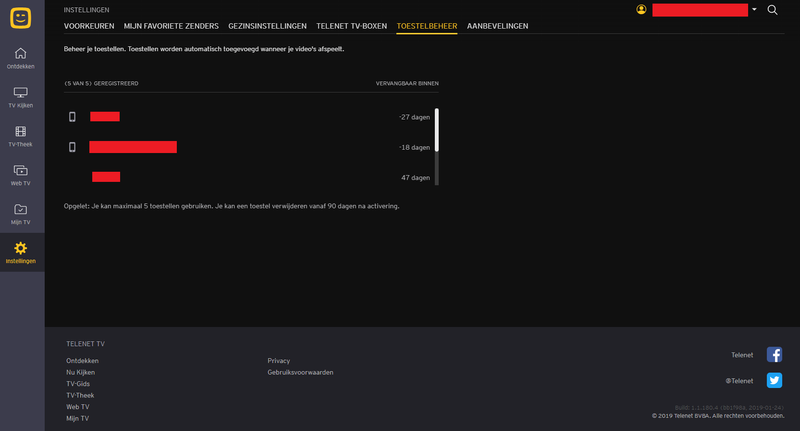Open Gezinsinstellingen tab

[267, 26]
